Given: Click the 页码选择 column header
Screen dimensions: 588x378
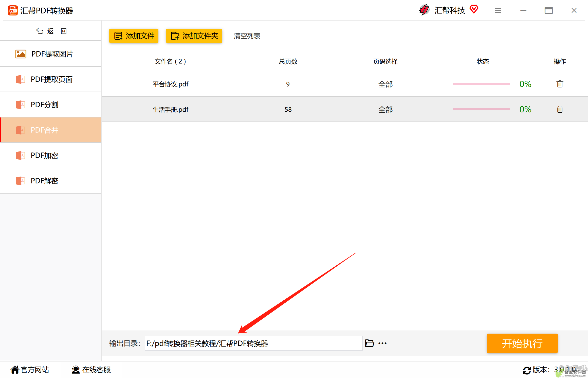Looking at the screenshot, I should tap(385, 61).
